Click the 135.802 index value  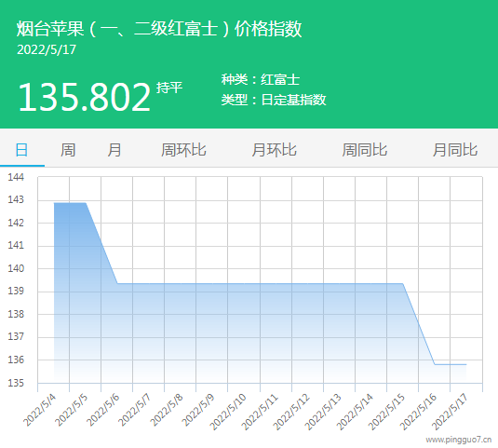[85, 97]
